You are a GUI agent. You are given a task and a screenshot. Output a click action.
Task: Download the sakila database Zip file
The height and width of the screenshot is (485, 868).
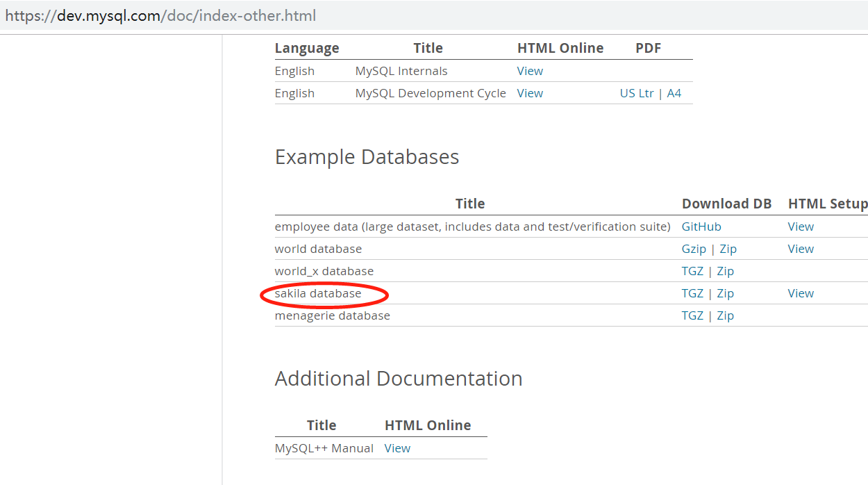click(x=725, y=293)
